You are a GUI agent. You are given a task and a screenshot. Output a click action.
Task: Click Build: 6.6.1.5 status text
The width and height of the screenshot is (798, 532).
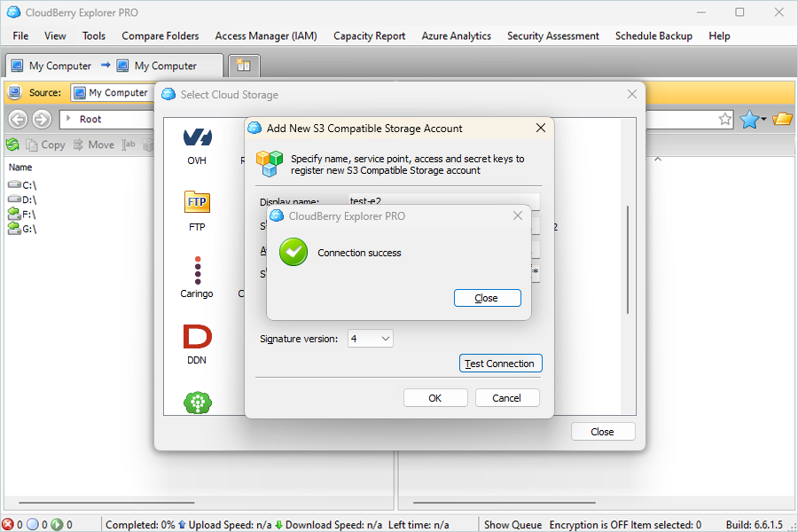pyautogui.click(x=755, y=525)
